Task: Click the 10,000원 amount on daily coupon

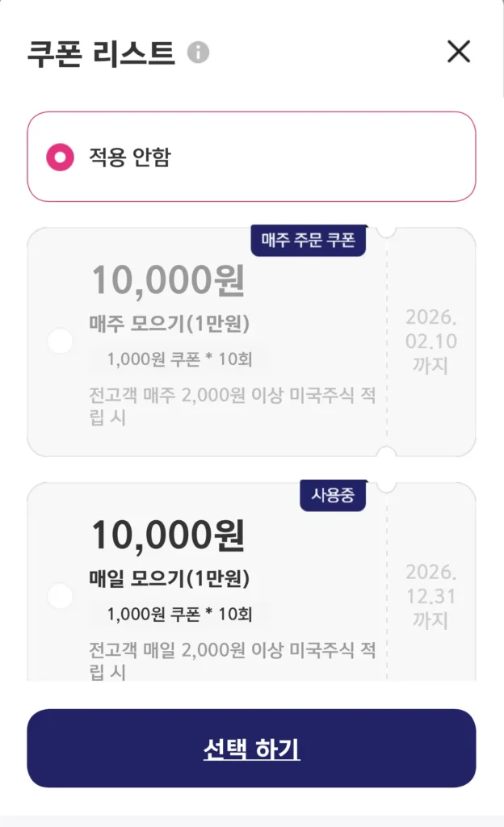Action: pos(168,535)
